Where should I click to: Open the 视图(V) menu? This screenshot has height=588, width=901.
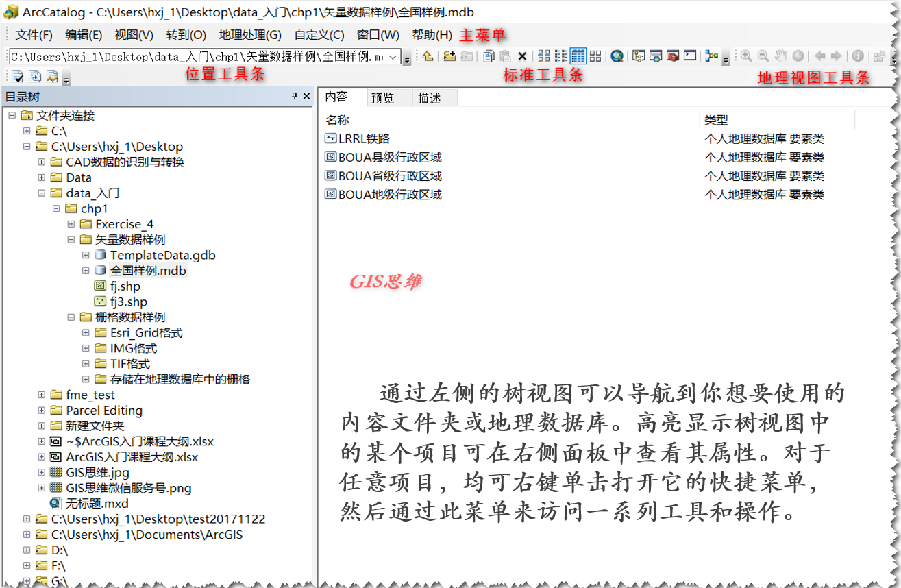coord(134,35)
